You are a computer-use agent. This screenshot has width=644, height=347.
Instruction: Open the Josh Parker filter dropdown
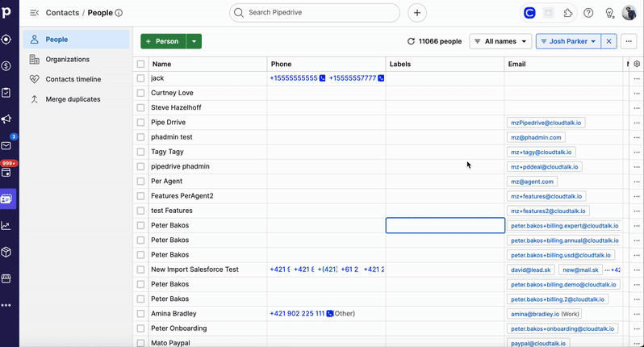[x=568, y=41]
